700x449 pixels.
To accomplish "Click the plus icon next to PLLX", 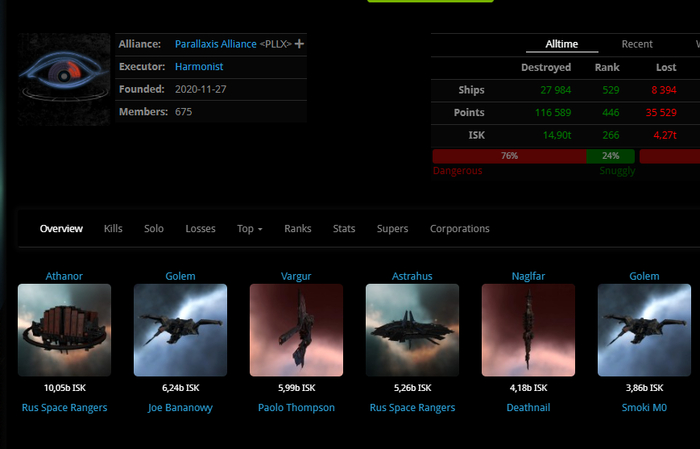I will (299, 44).
